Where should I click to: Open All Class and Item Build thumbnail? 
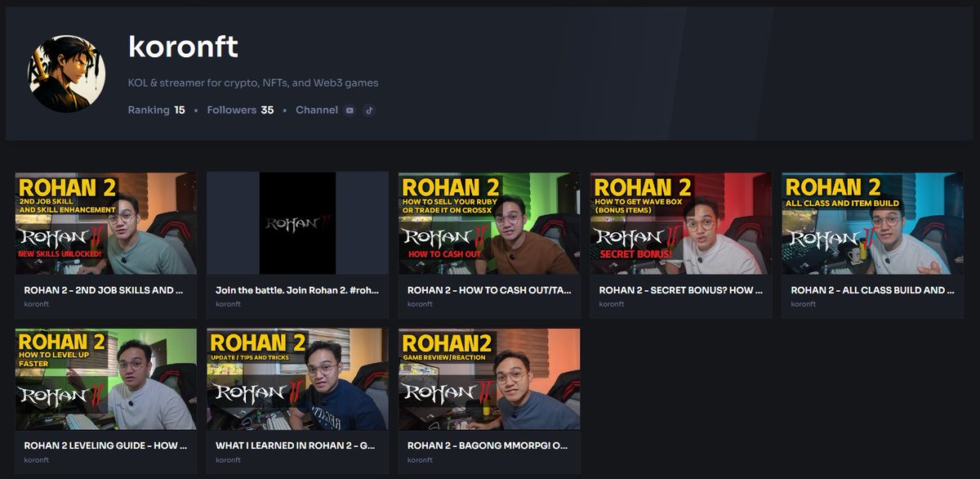click(x=872, y=223)
